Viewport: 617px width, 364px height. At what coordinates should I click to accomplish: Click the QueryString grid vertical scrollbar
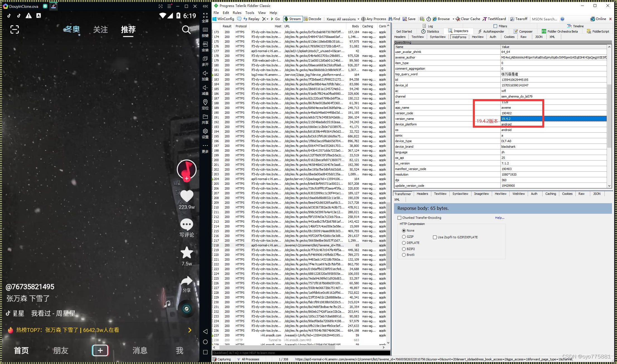pos(609,116)
